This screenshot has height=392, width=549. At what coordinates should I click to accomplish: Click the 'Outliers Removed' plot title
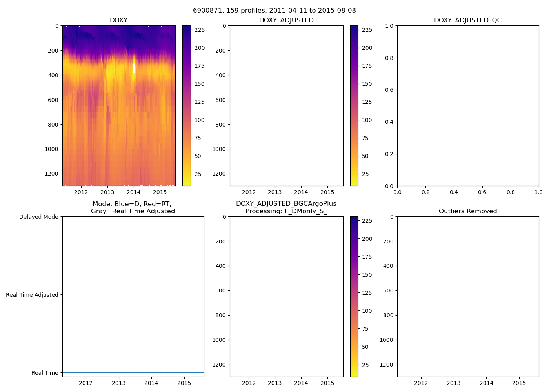(467, 211)
